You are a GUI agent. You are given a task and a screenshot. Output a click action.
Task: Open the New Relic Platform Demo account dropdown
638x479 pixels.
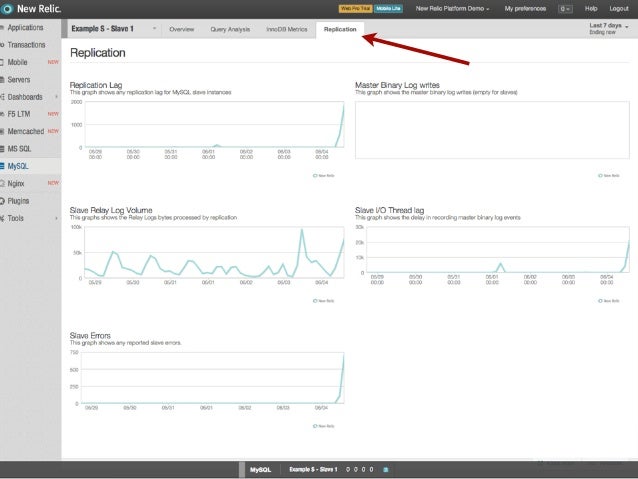point(452,9)
